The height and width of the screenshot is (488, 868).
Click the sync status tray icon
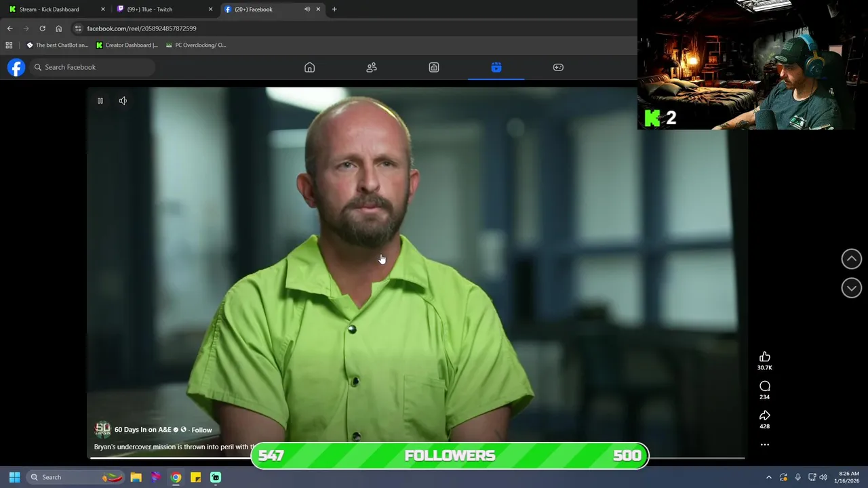click(783, 477)
